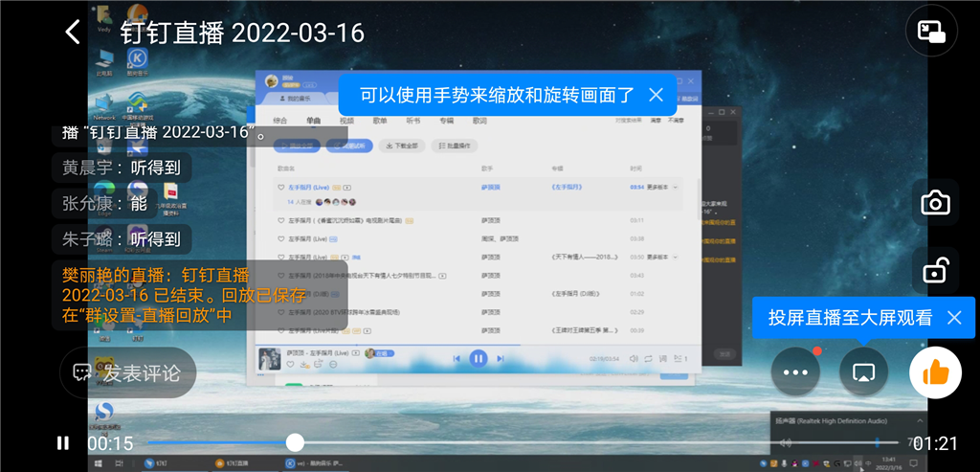Open singer 萨顶顶 link in first row

pos(491,187)
